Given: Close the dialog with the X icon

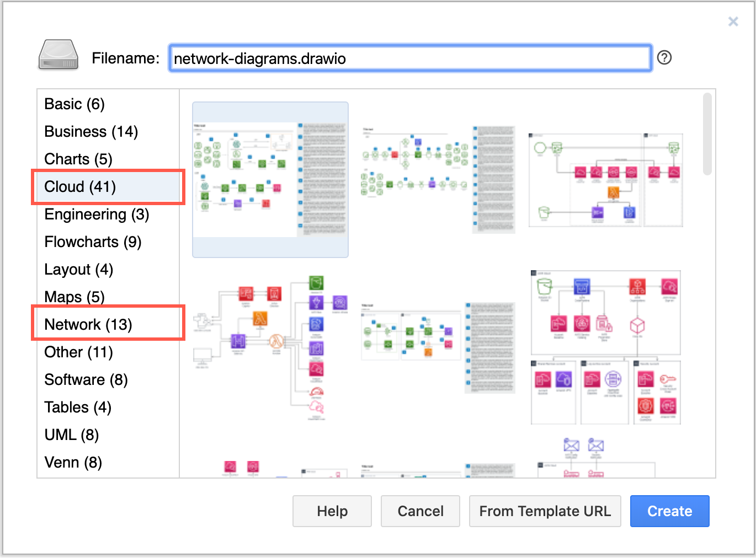Looking at the screenshot, I should (733, 22).
